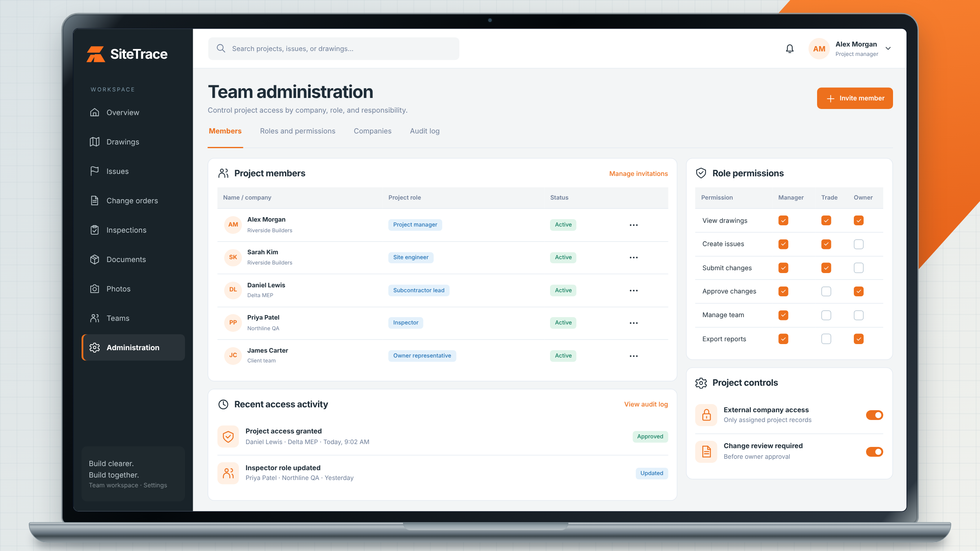This screenshot has width=980, height=551.
Task: Switch to the Companies tab
Action: click(372, 131)
